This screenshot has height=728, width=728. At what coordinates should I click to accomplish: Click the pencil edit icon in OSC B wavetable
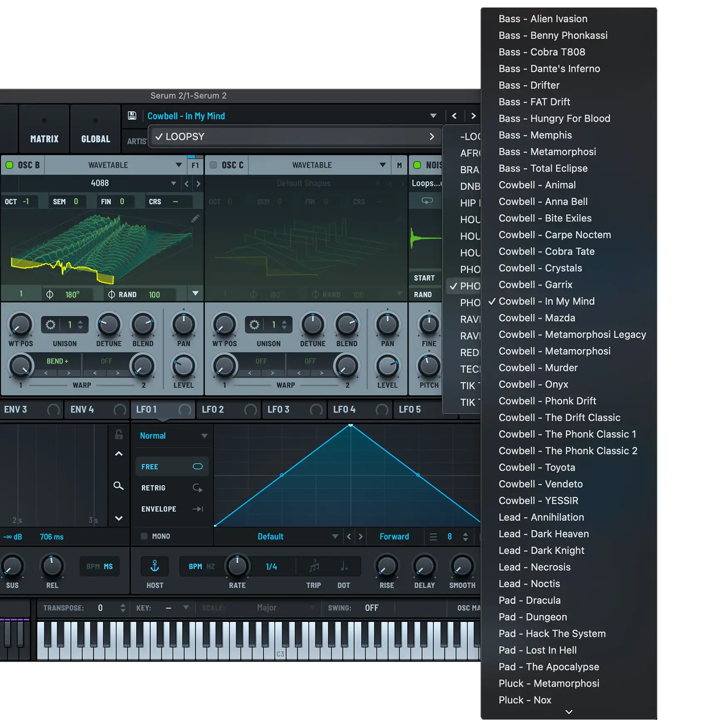tap(195, 218)
